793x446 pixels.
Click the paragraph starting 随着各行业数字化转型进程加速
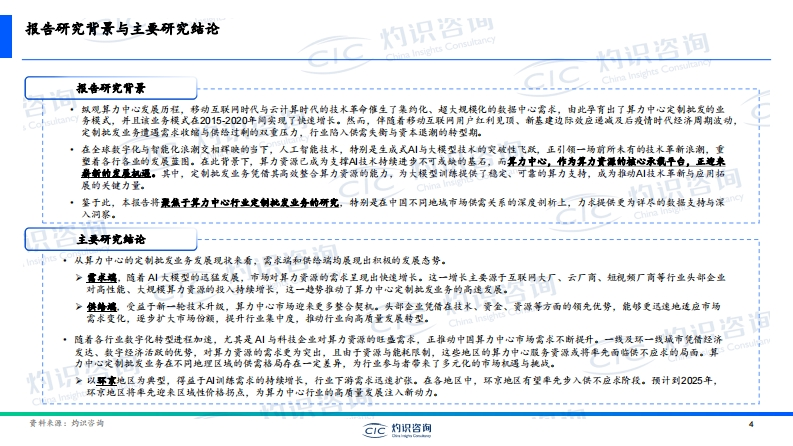tap(399, 351)
